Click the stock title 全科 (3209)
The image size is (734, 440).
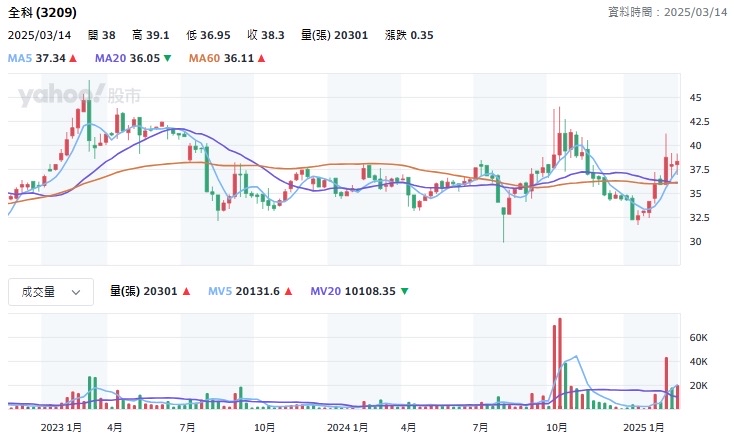pyautogui.click(x=42, y=13)
